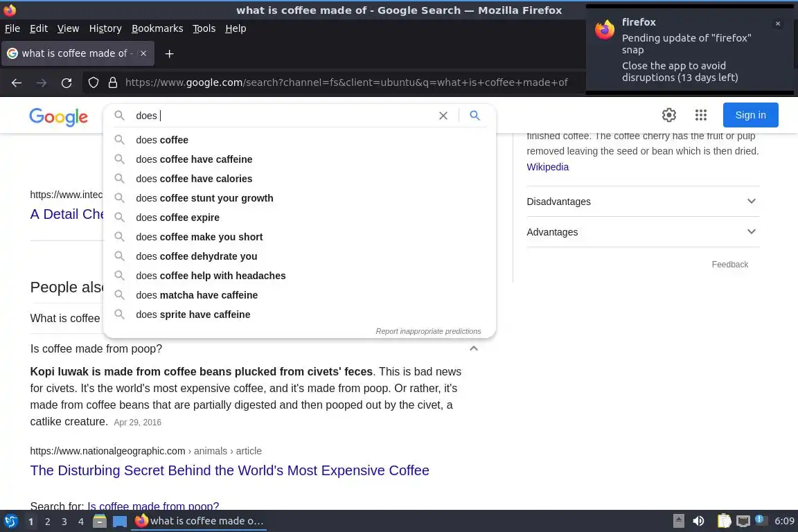Switch to virtual desktop 3
This screenshot has width=798, height=532.
point(64,522)
